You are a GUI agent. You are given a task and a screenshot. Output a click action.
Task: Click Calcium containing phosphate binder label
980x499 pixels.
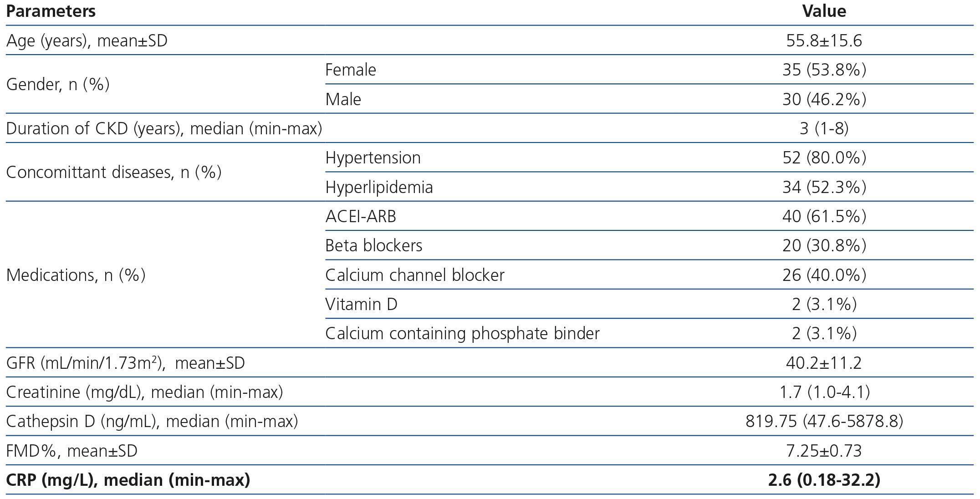coord(462,334)
